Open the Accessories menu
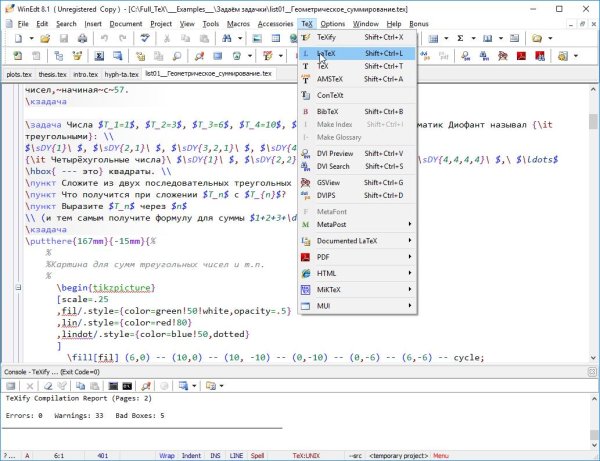Screen dimensions: 600x461 pos(275,24)
